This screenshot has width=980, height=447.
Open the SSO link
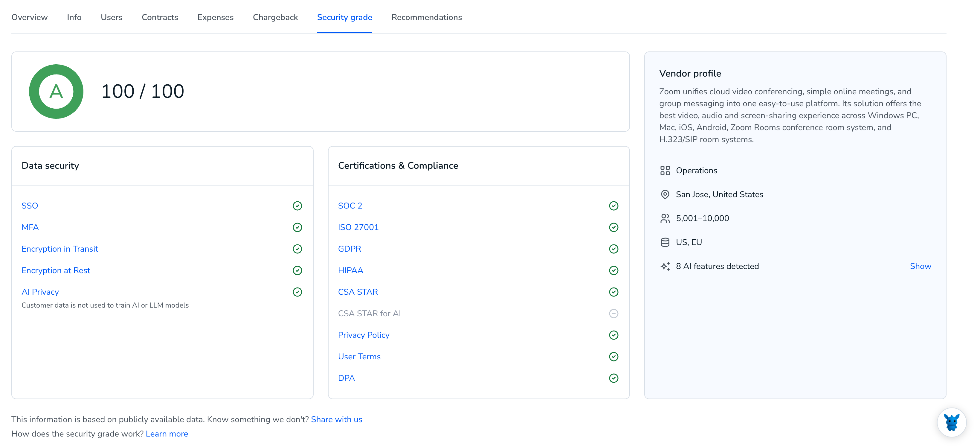click(x=30, y=206)
